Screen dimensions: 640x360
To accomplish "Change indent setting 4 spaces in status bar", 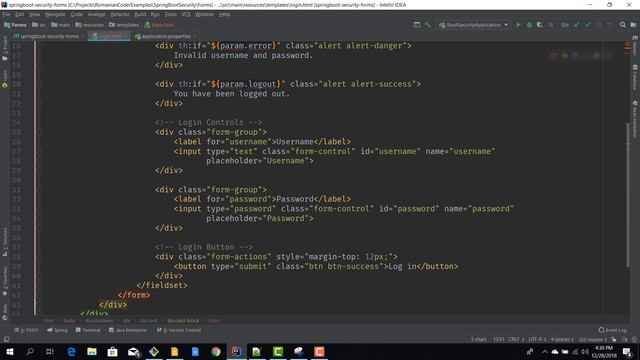I will pyautogui.click(x=562, y=339).
